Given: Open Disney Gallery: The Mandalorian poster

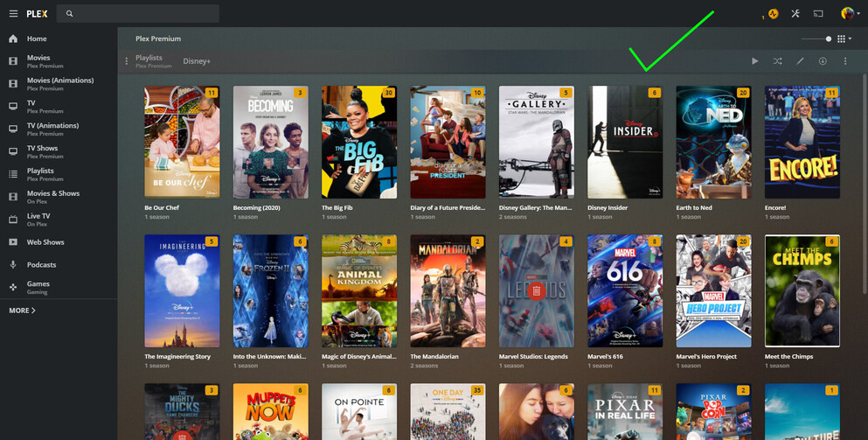Looking at the screenshot, I should coord(537,142).
